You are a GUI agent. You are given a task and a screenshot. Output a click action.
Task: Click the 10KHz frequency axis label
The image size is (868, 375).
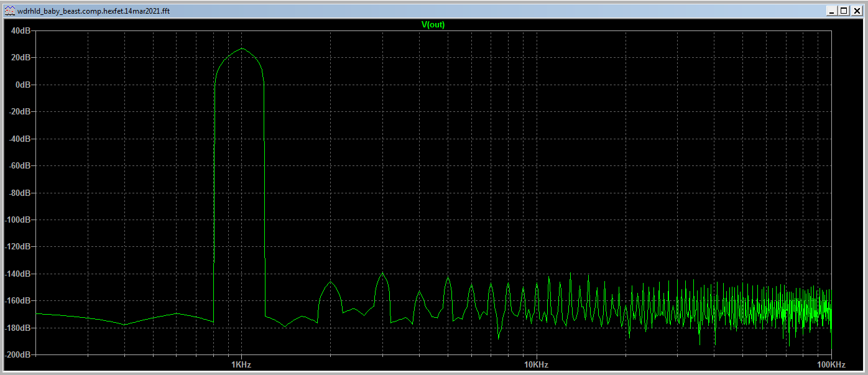[536, 364]
